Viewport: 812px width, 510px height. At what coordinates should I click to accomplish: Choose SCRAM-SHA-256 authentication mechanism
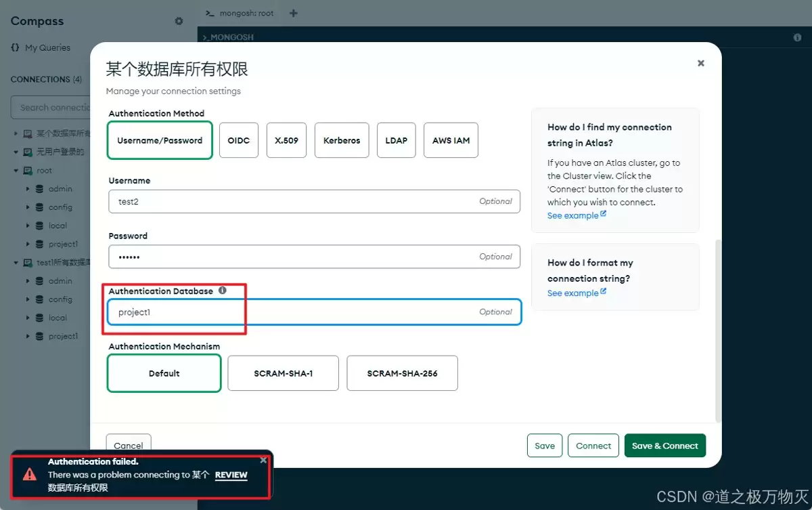(402, 373)
